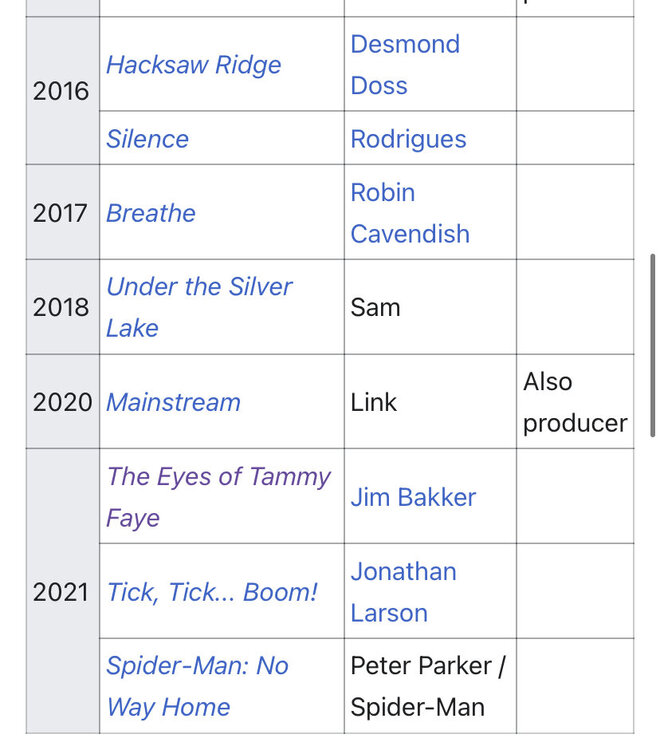Open the Silence film link
The width and height of the screenshot is (660, 750).
pyautogui.click(x=147, y=139)
